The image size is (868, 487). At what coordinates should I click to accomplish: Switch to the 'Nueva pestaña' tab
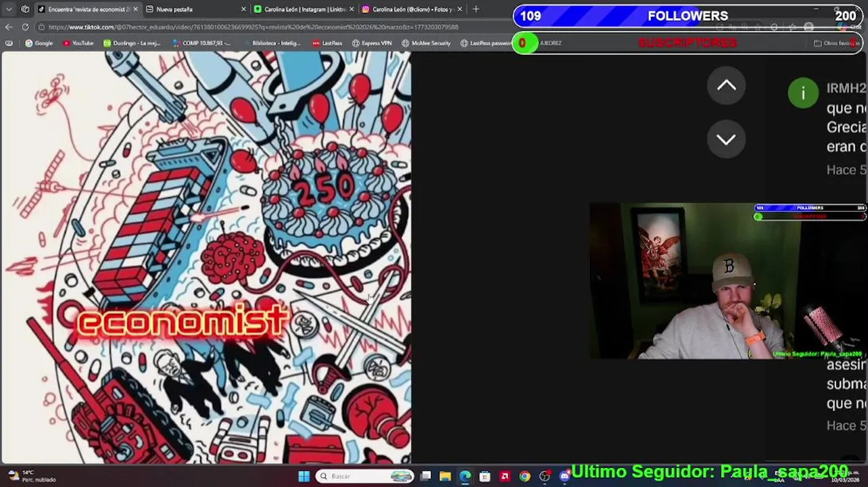[174, 9]
